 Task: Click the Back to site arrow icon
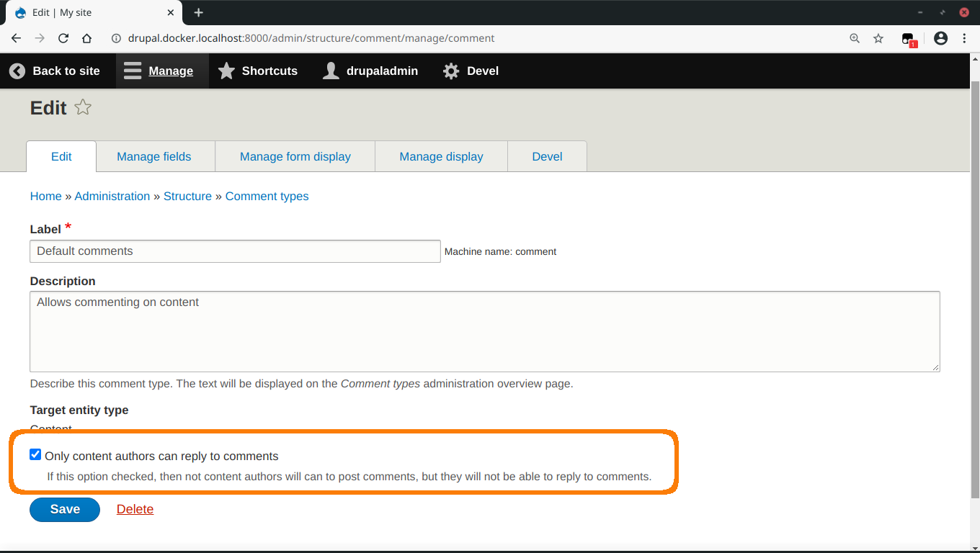(x=17, y=71)
